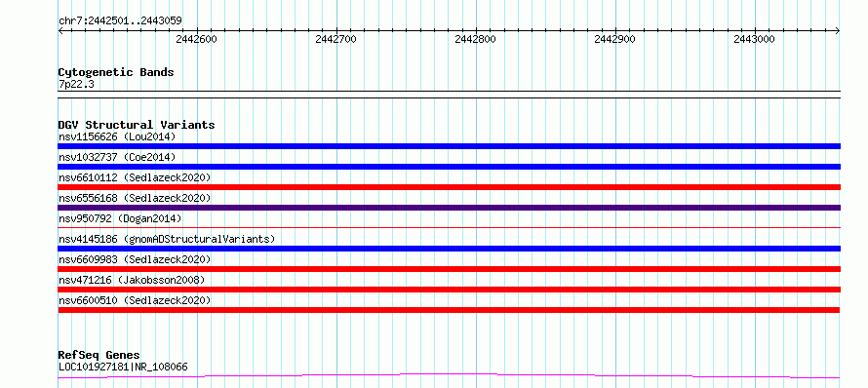The image size is (868, 388).
Task: Select the chr7:2442501..2443059 coordinate label
Action: pyautogui.click(x=120, y=21)
